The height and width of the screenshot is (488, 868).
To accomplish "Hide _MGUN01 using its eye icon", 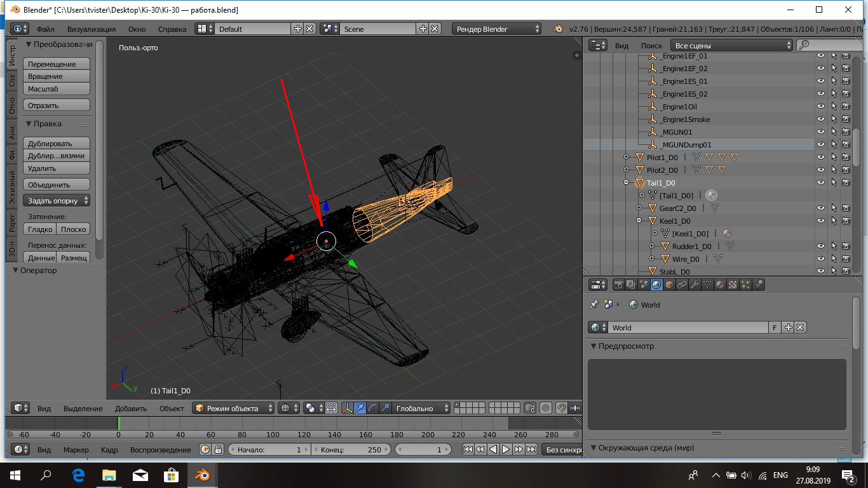I will click(821, 132).
